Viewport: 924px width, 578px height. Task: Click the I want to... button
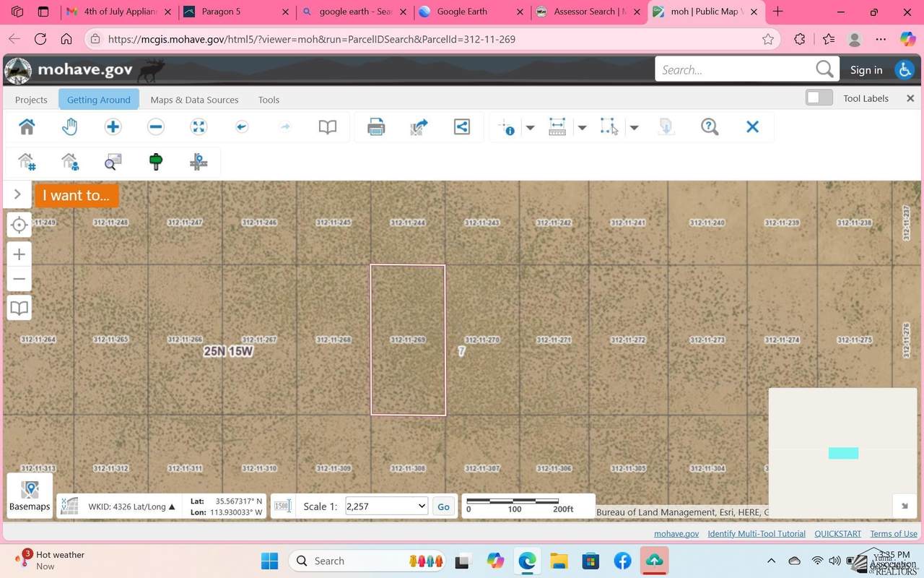pyautogui.click(x=76, y=195)
